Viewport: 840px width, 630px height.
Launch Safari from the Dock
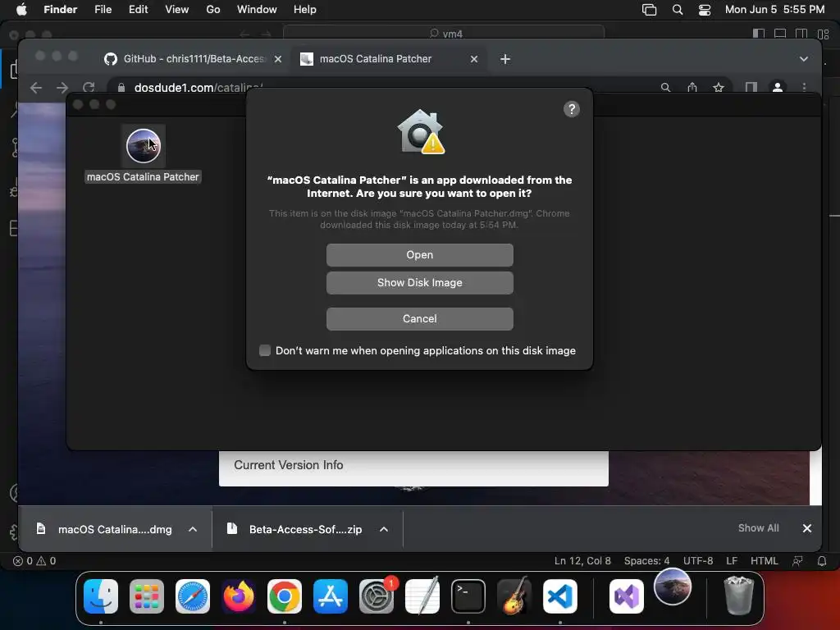(x=193, y=596)
